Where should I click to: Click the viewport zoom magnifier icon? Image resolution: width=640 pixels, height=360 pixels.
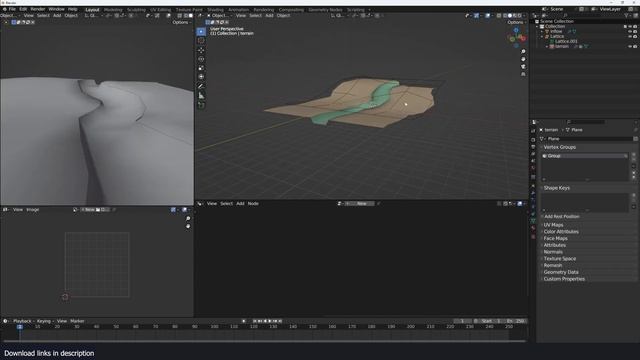tap(523, 52)
